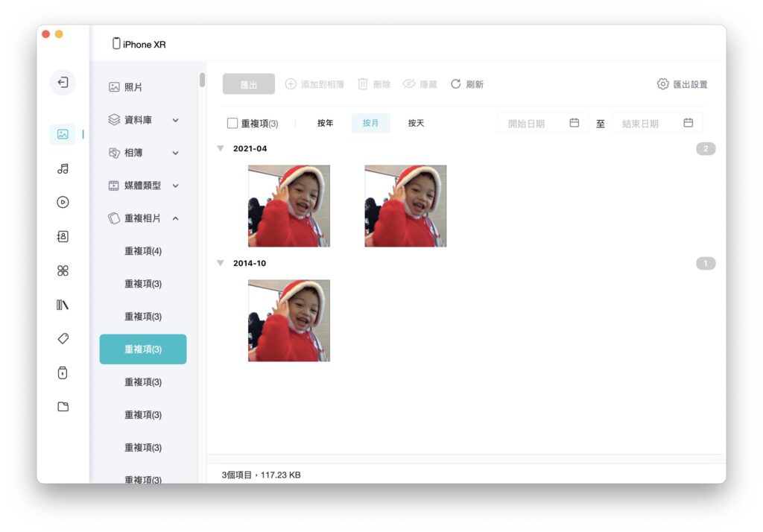Collapse the 2014-10 group triangle
The width and height of the screenshot is (763, 532).
point(221,263)
